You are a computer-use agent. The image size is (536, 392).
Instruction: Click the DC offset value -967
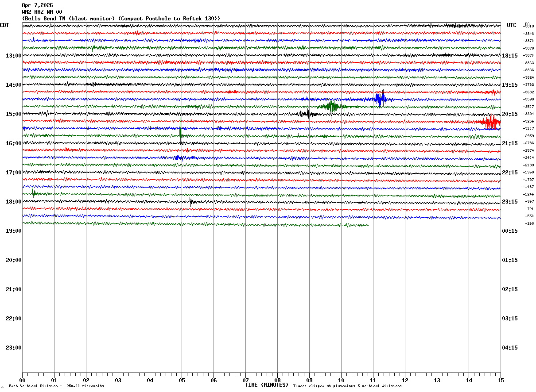530,201
